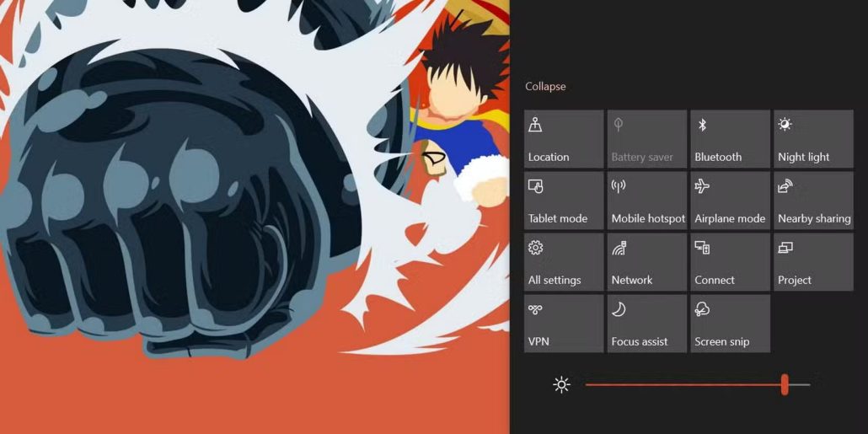Toggle the Battery saver tile

[647, 139]
